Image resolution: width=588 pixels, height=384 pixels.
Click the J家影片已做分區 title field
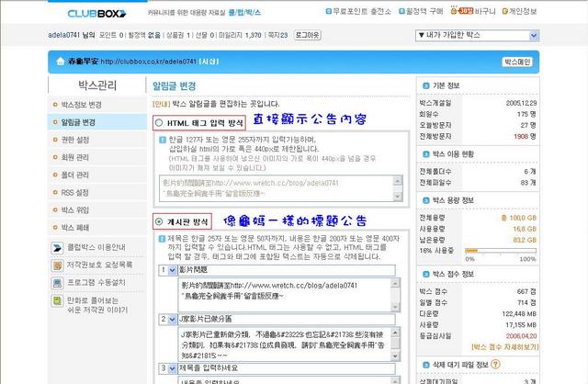point(287,320)
